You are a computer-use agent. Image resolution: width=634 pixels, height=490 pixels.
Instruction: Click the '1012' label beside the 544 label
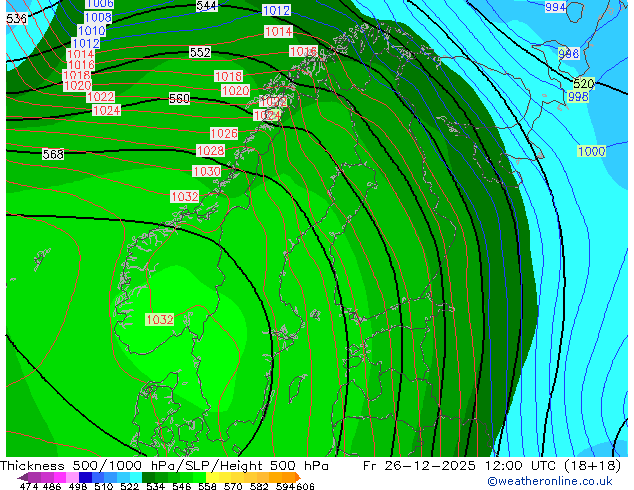276,10
